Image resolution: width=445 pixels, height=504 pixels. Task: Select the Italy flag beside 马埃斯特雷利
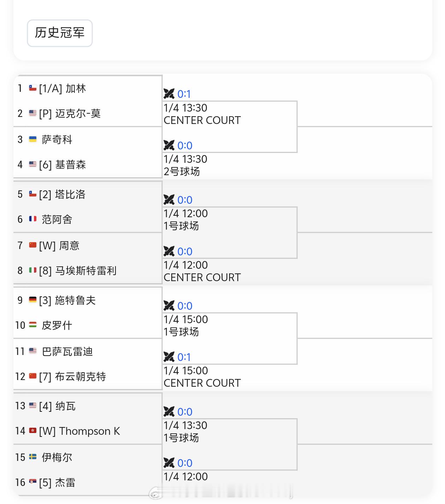[x=32, y=271]
